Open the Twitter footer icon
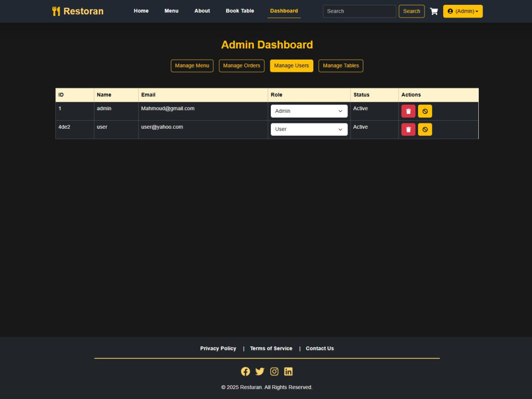This screenshot has height=399, width=532. [x=260, y=371]
